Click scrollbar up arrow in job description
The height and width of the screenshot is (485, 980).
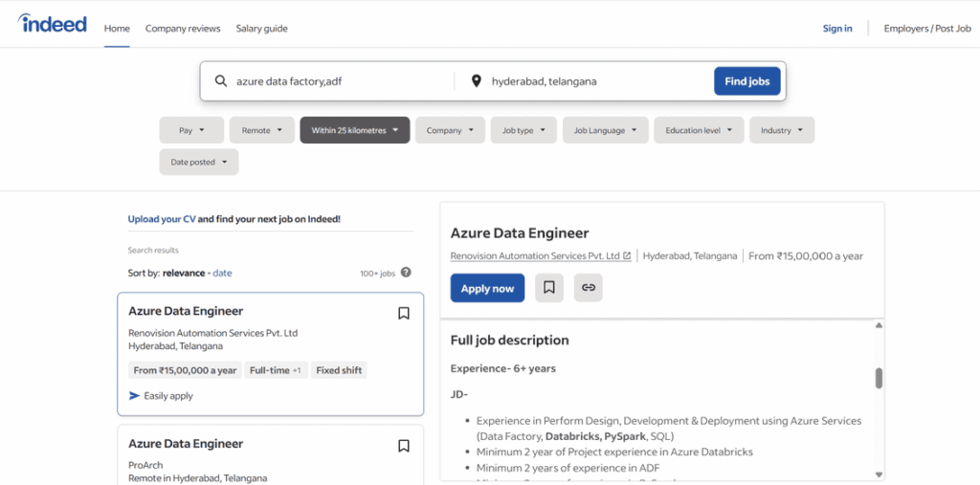pyautogui.click(x=879, y=325)
